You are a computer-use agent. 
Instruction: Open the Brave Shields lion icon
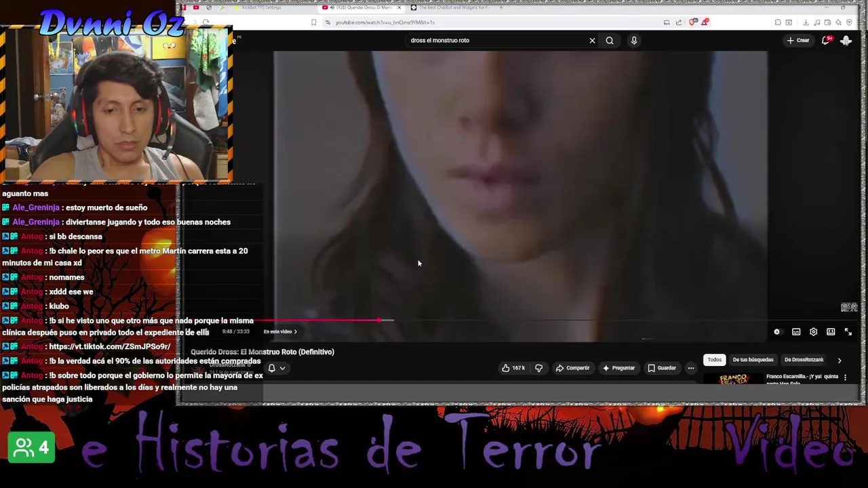click(x=693, y=22)
